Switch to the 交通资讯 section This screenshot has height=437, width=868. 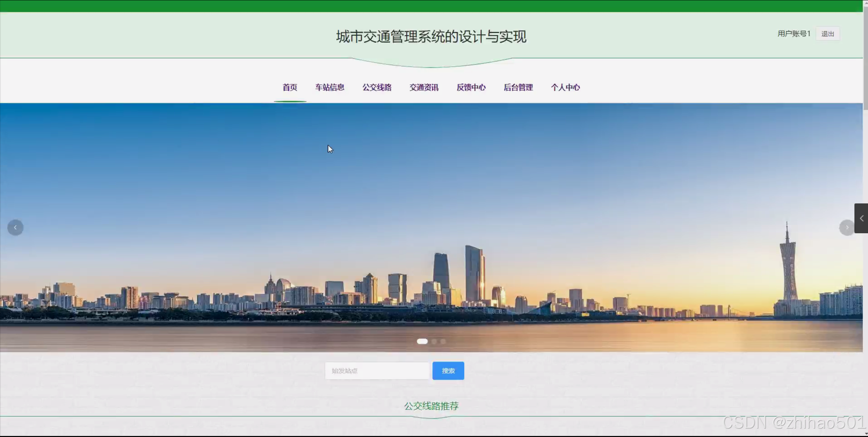click(424, 87)
